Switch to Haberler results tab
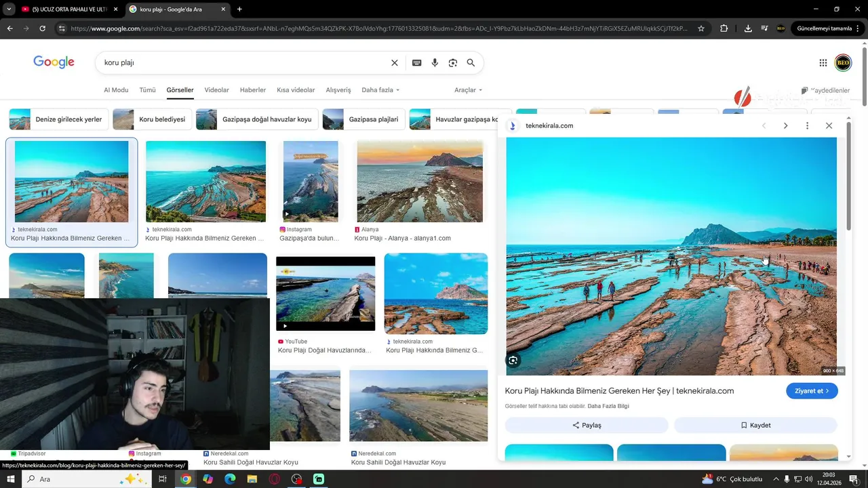868x488 pixels. (253, 90)
